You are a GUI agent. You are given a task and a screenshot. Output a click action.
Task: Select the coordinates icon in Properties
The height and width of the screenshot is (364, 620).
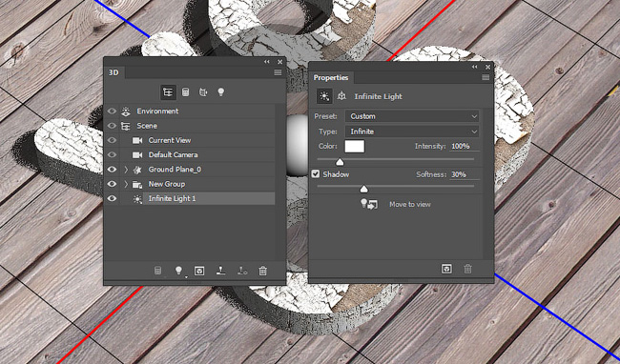[x=341, y=96]
